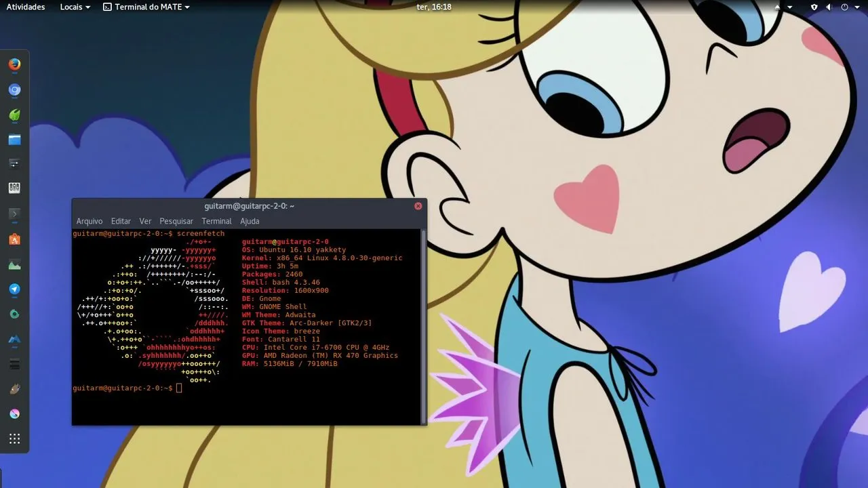This screenshot has width=868, height=488.
Task: Open the Chromium browser dock icon
Action: coord(14,89)
